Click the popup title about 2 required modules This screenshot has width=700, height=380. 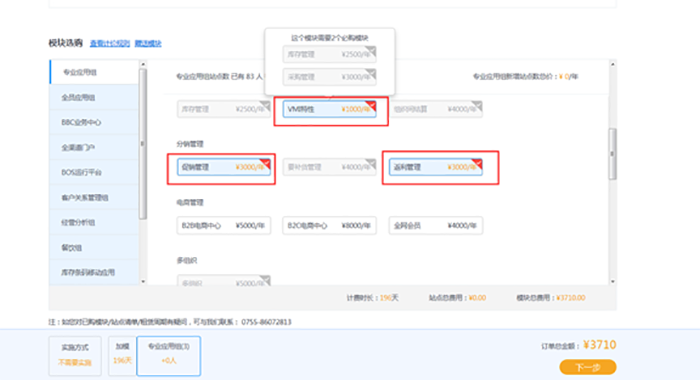click(329, 38)
